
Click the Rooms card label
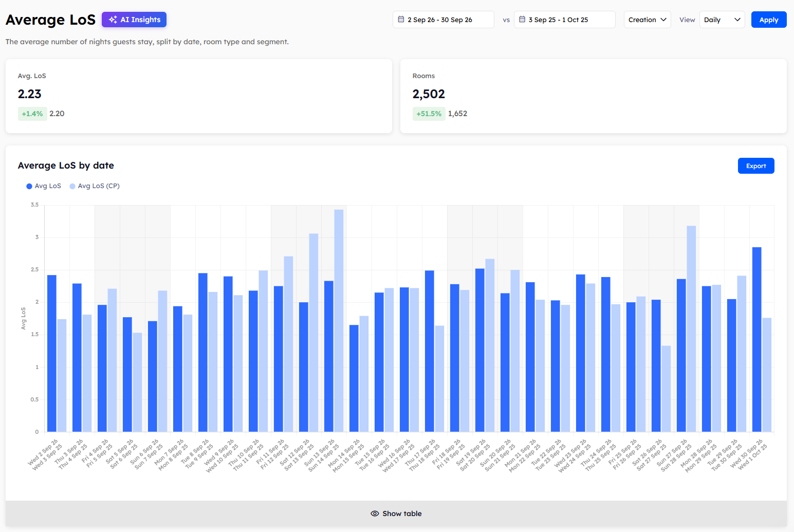pos(423,76)
